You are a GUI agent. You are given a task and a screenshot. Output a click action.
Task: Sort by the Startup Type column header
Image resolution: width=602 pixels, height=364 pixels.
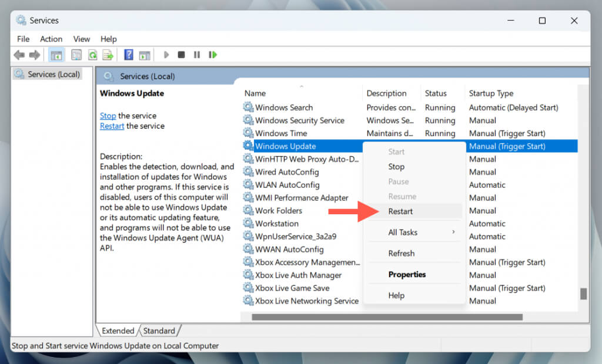(x=520, y=93)
